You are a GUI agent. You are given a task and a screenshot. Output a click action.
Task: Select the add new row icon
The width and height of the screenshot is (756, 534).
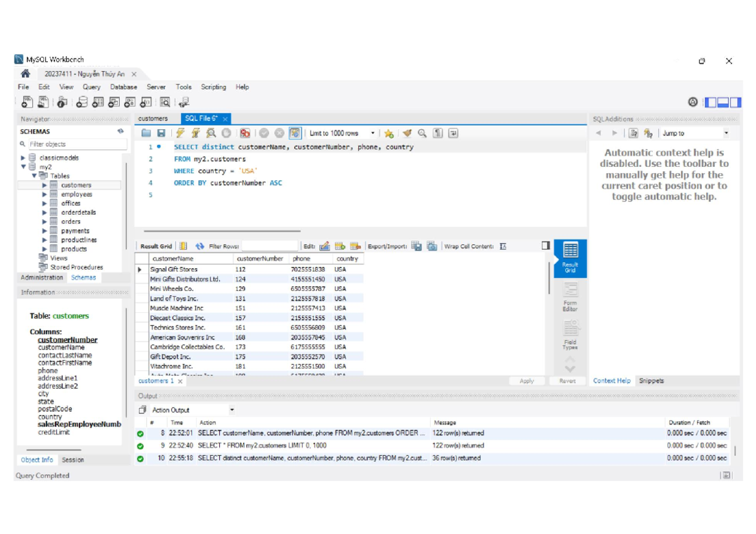pos(340,246)
